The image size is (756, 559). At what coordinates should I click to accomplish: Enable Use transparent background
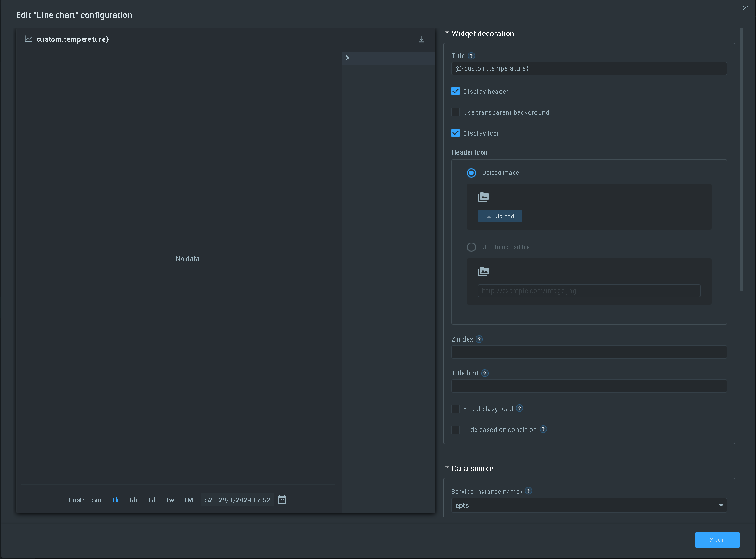tap(456, 112)
